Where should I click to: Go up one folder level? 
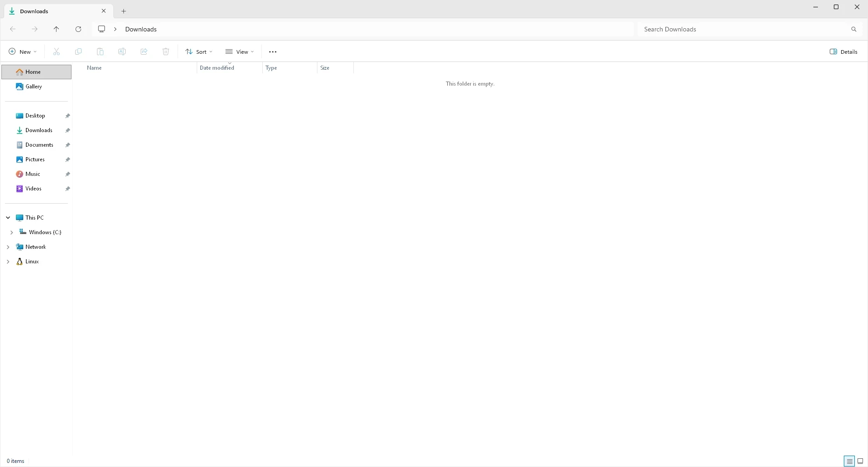tap(56, 29)
